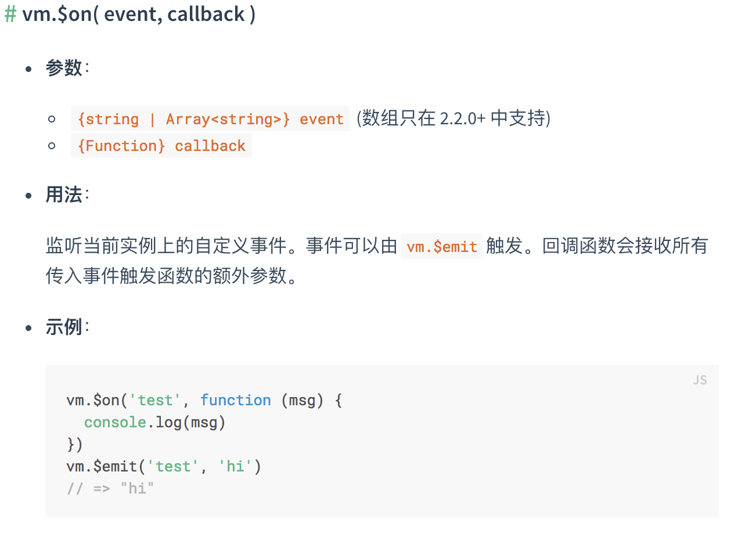Click the gray // => "hi" comment line
The width and height of the screenshot is (756, 540).
110,488
